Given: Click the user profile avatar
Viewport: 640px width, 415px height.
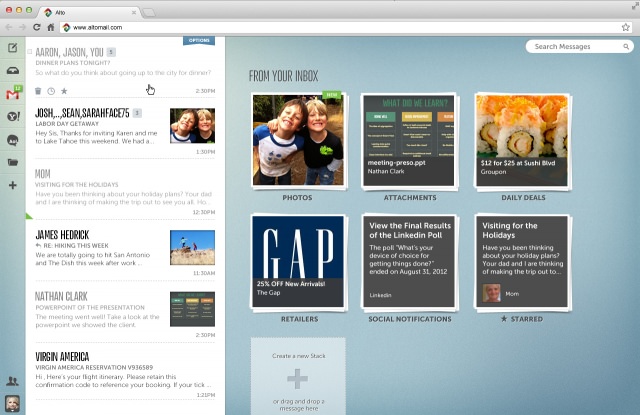Looking at the screenshot, I should click(12, 404).
